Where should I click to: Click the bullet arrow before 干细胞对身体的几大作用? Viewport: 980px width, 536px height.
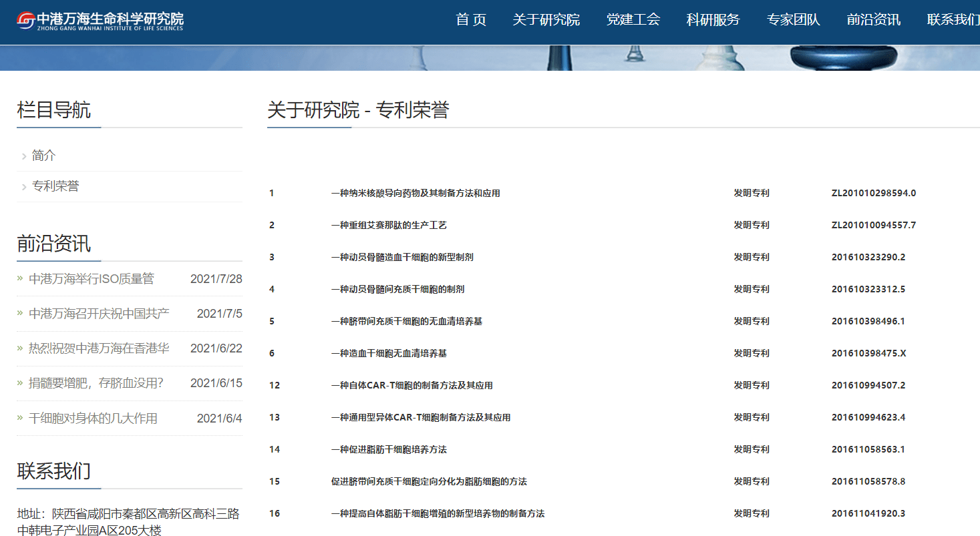[20, 418]
